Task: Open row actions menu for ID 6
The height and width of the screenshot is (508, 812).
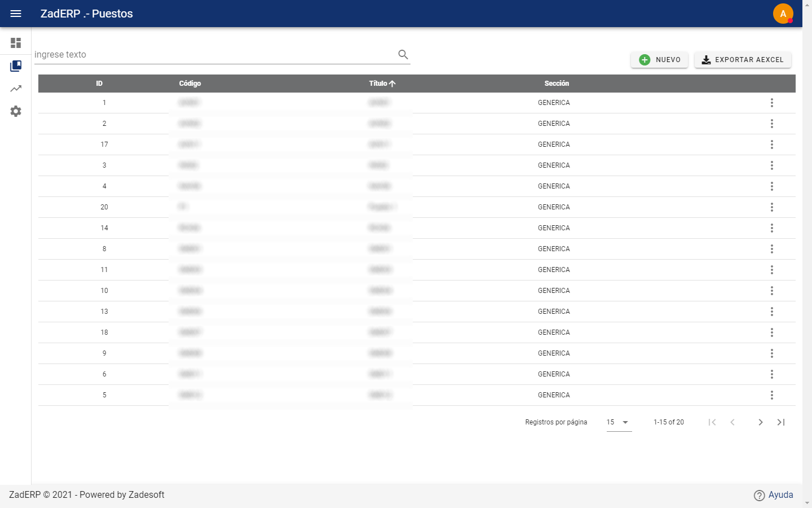Action: pos(772,374)
